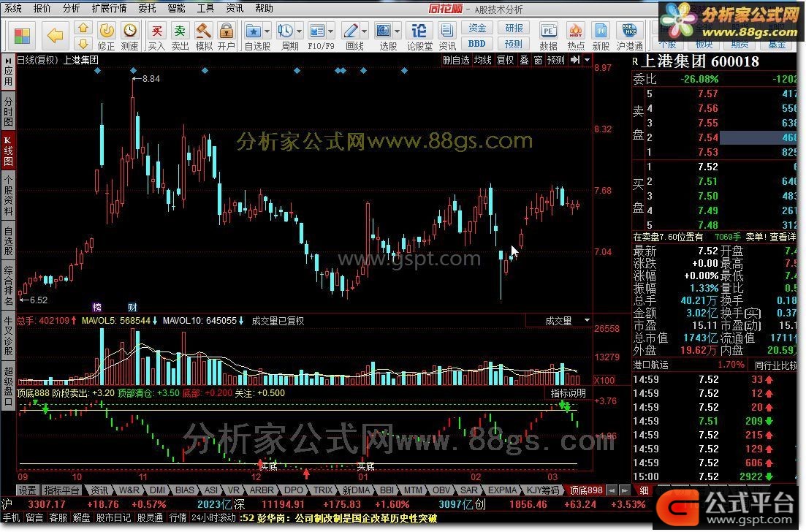The width and height of the screenshot is (806, 532).
Task: Select the TRIX indicator tab
Action: click(323, 490)
